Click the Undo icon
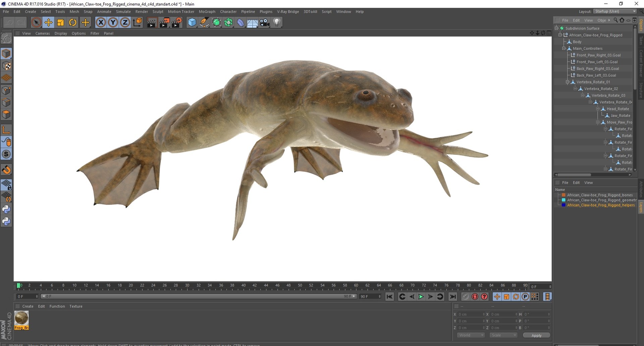This screenshot has height=346, width=644. pos(9,22)
